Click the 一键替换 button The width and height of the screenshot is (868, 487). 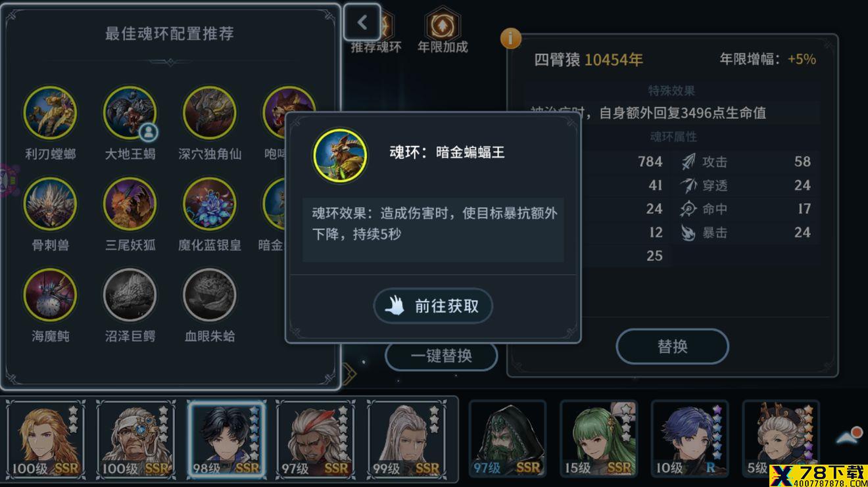(x=441, y=356)
